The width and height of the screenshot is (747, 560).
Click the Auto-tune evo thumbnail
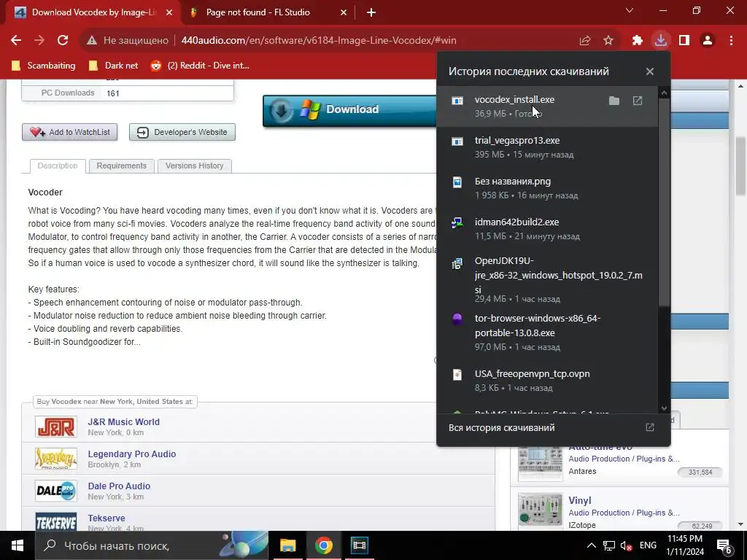tap(541, 464)
